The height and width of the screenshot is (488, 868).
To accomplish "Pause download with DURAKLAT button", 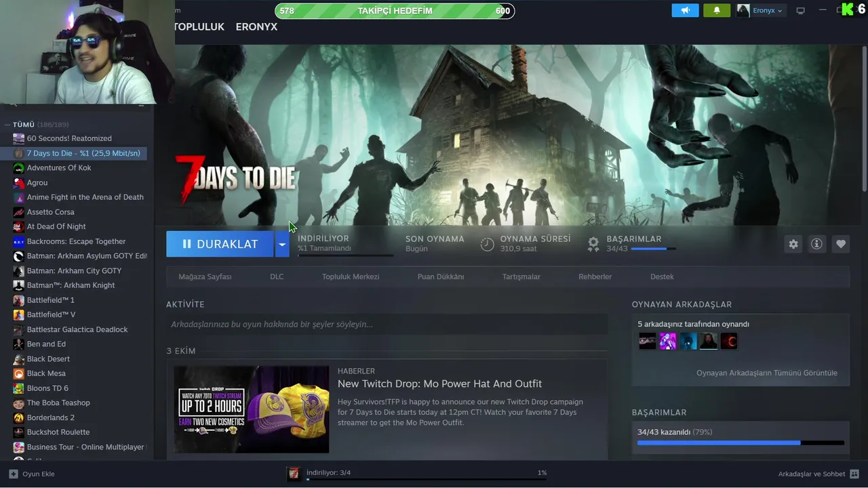I will coord(220,244).
